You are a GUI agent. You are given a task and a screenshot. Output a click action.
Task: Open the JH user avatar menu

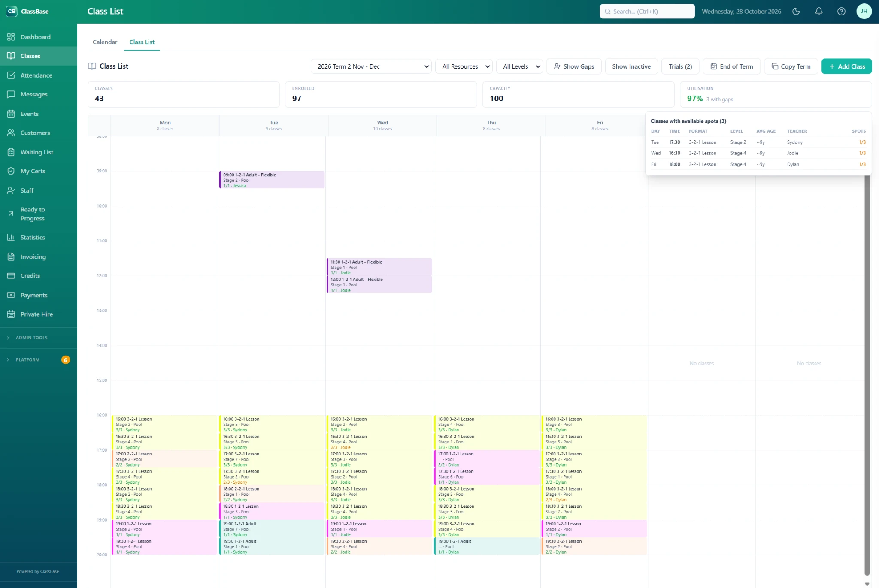tap(864, 12)
